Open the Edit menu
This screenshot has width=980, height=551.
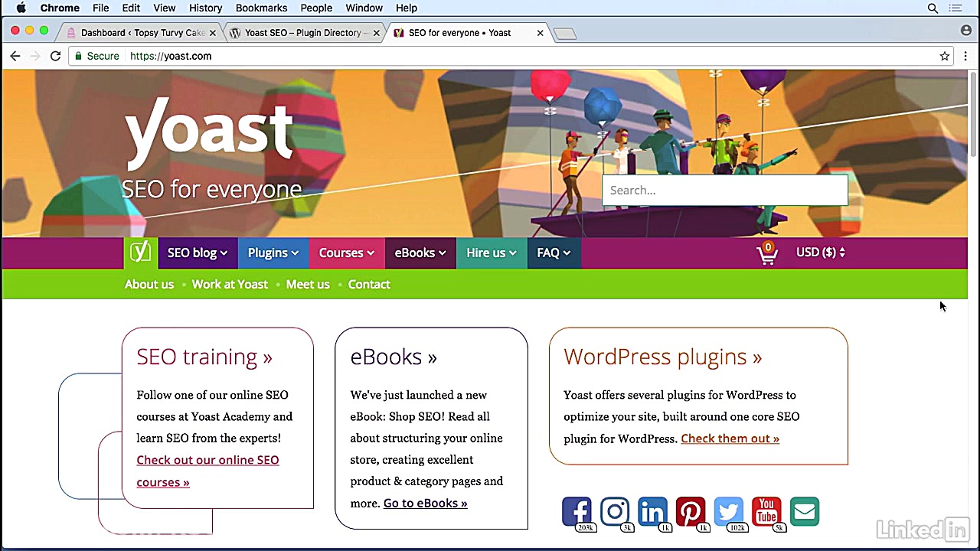131,8
